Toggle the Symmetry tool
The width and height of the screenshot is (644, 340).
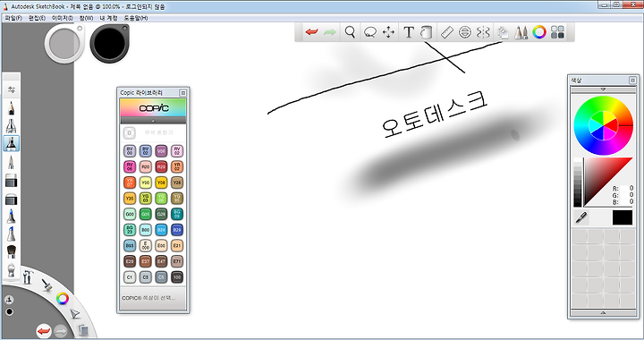coord(483,32)
